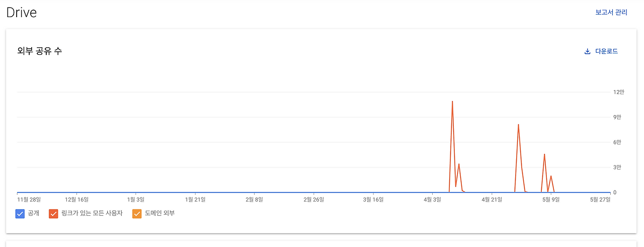The width and height of the screenshot is (644, 247).
Task: Toggle the 링크가 있는 모든 사용자 checkbox
Action: [53, 214]
